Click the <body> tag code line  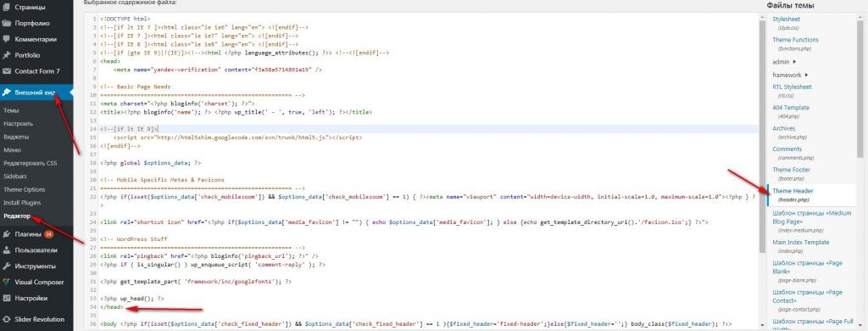click(415, 324)
